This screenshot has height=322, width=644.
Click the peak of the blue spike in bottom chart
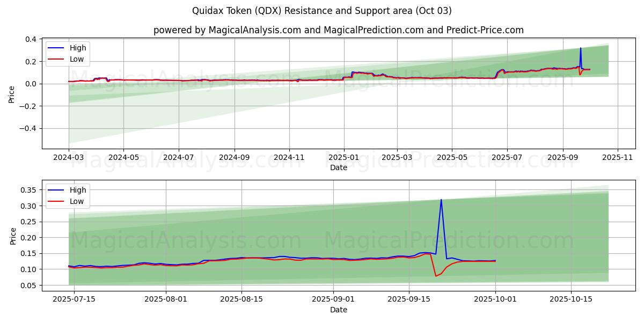[441, 200]
